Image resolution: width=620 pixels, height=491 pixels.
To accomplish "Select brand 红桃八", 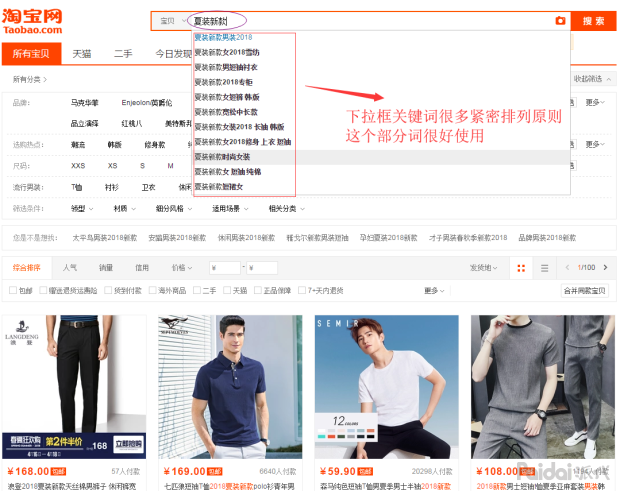I will point(131,124).
